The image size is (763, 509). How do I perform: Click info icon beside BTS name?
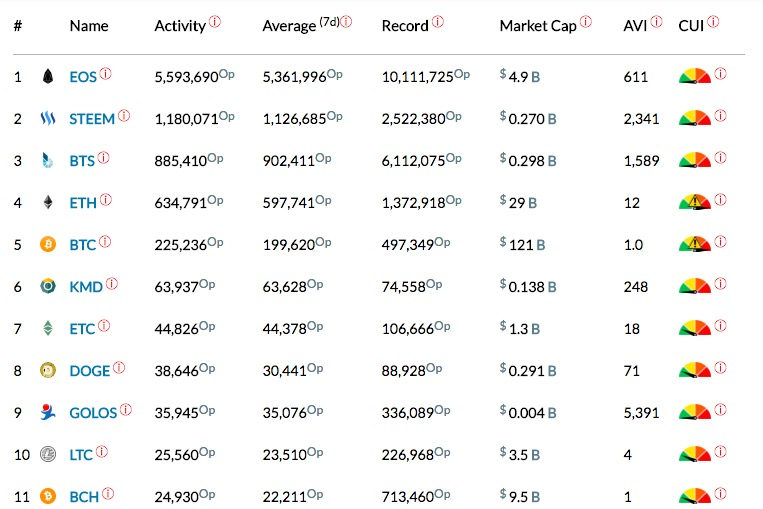pyautogui.click(x=103, y=157)
